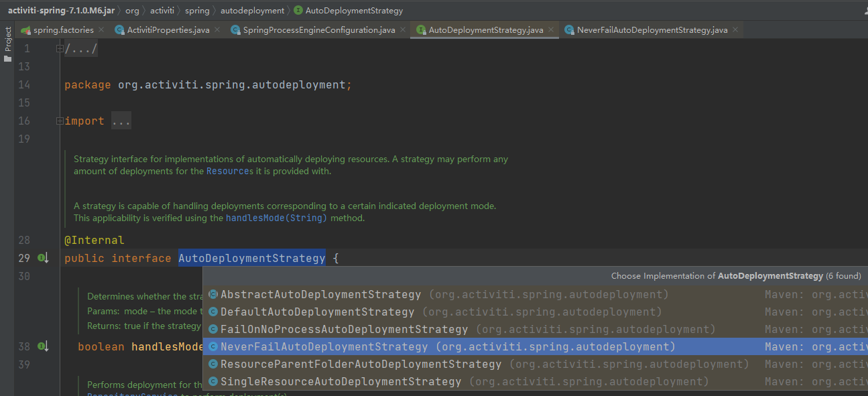868x396 pixels.
Task: Click the 'public interface' keywords on line 29
Action: pyautogui.click(x=118, y=258)
